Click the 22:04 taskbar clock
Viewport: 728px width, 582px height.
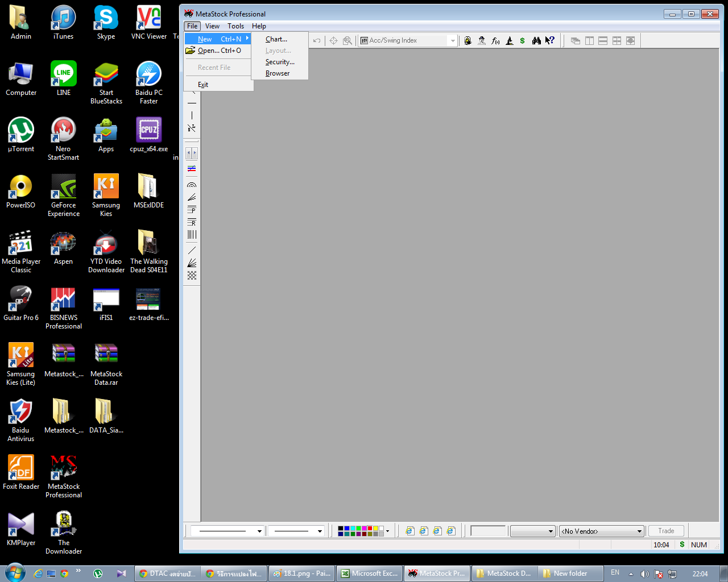pyautogui.click(x=700, y=573)
